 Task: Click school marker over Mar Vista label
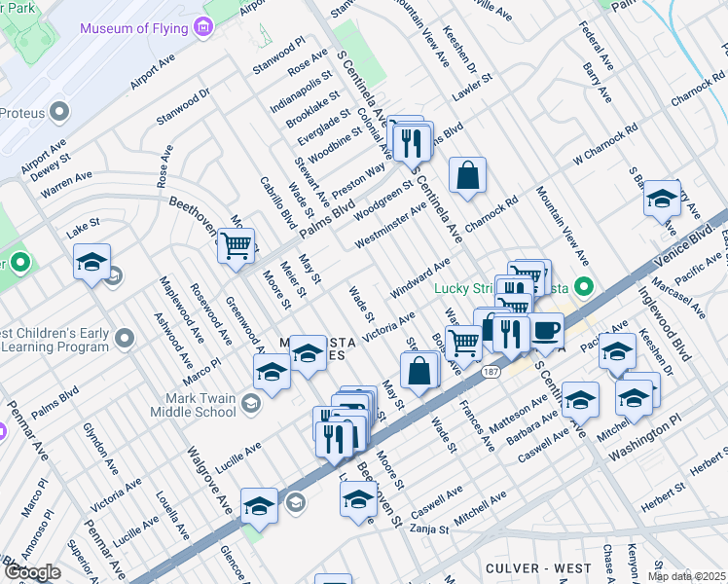309,355
